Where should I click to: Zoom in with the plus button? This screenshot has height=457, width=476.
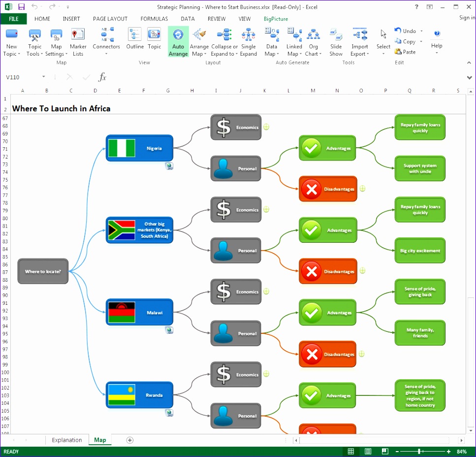pyautogui.click(x=448, y=452)
